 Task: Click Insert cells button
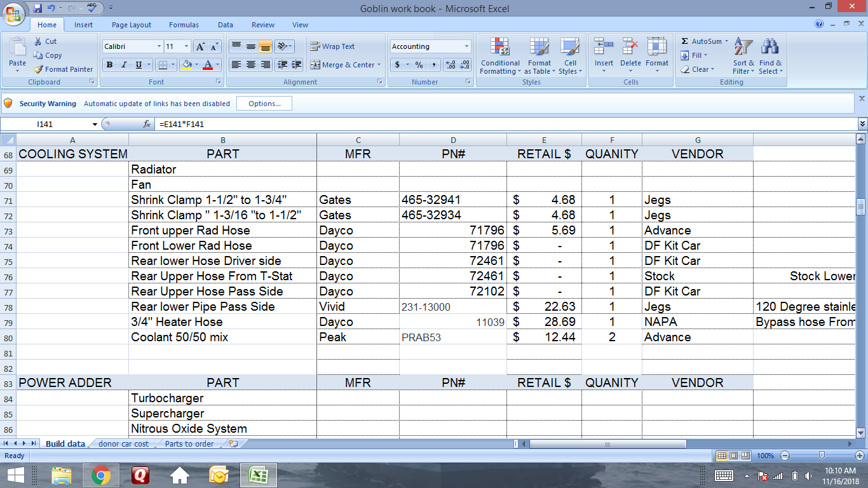tap(604, 56)
